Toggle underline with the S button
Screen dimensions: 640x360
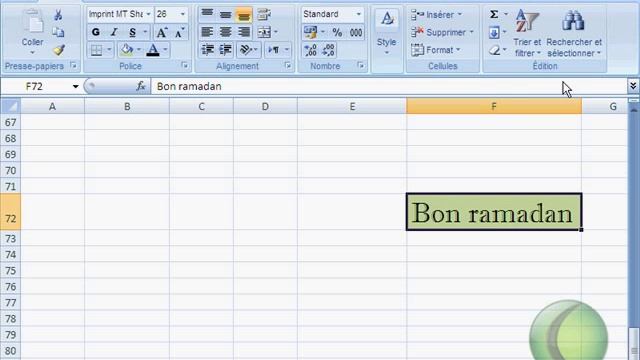132,32
